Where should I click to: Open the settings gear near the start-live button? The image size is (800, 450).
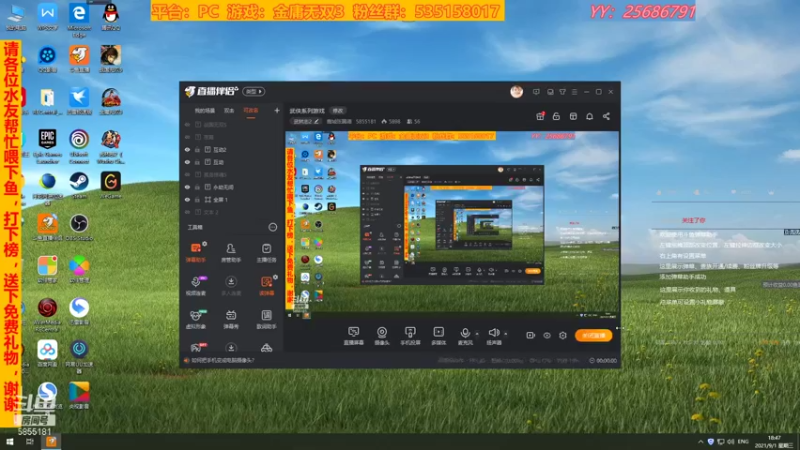(563, 335)
